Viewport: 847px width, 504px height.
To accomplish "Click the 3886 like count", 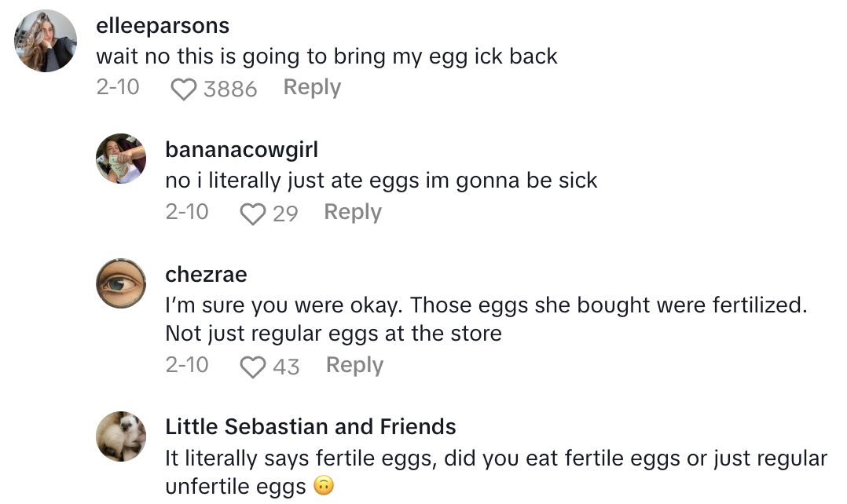I will pos(230,89).
